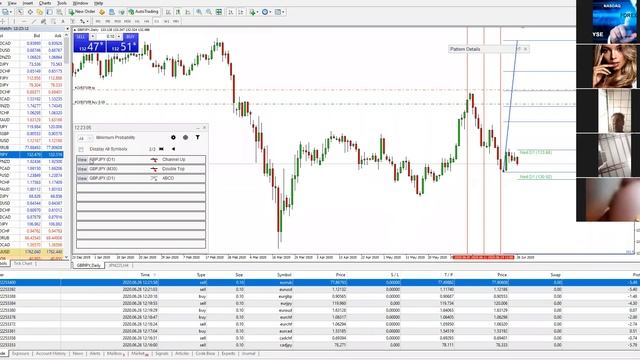Close the Market Watch panel
The height and width of the screenshot is (360, 640).
coord(67,29)
